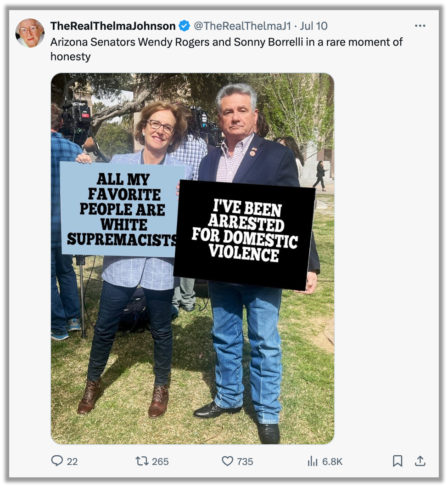448x487 pixels.
Task: Retweet the post using the repost icon
Action: [x=142, y=461]
